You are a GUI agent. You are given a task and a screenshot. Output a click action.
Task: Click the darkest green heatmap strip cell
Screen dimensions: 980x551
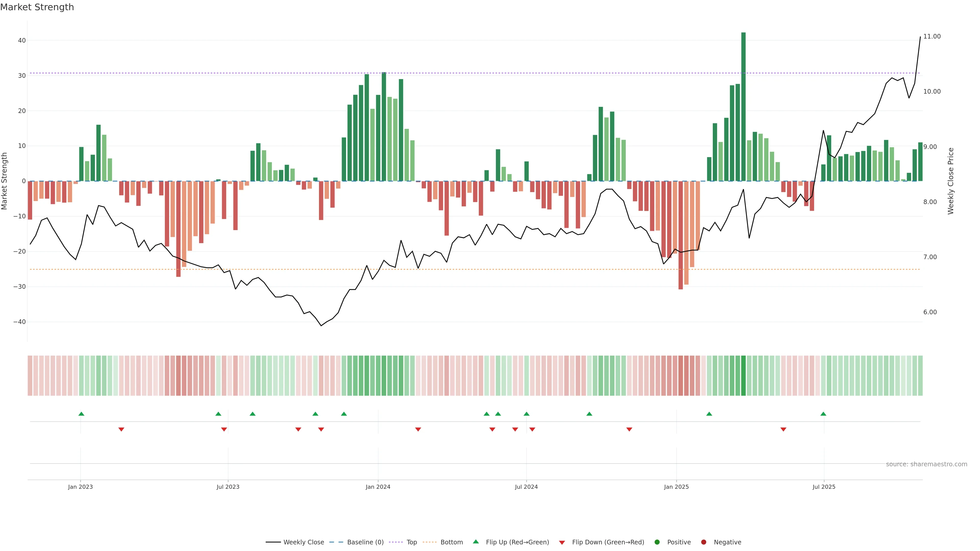[743, 375]
